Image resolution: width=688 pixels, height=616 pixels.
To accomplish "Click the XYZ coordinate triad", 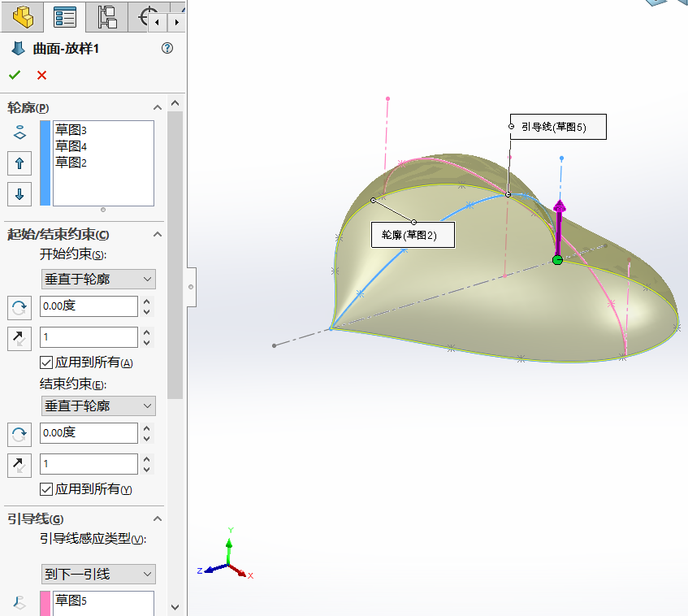I will click(226, 554).
